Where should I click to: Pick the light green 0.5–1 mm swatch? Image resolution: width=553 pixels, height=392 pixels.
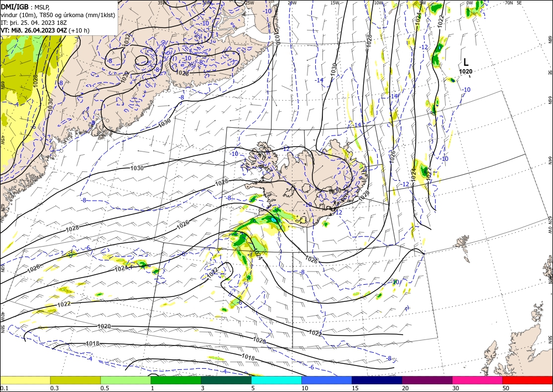point(126,380)
